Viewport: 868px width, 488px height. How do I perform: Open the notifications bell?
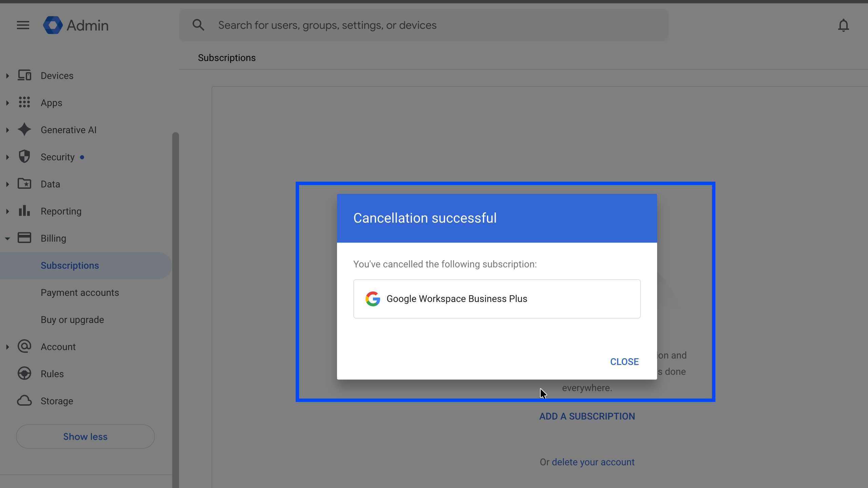click(843, 25)
